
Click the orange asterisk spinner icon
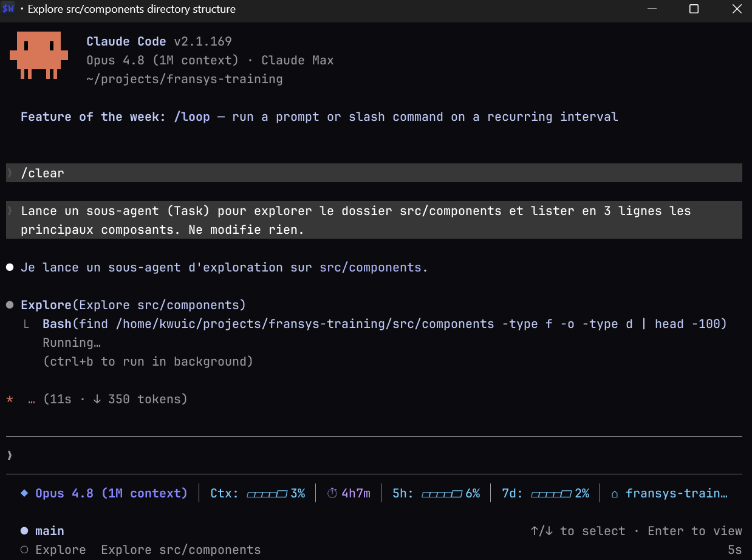[x=10, y=400]
